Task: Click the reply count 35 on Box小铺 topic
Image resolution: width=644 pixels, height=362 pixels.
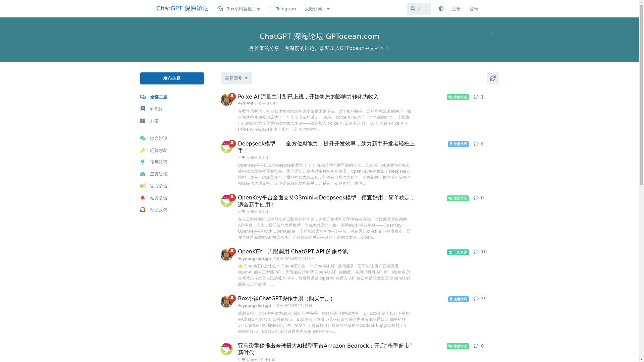Action: click(480, 299)
